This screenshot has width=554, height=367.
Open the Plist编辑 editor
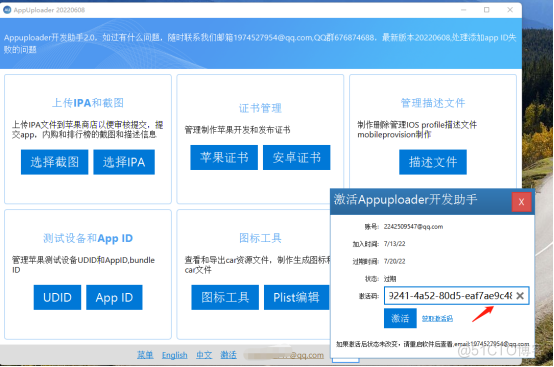(296, 297)
